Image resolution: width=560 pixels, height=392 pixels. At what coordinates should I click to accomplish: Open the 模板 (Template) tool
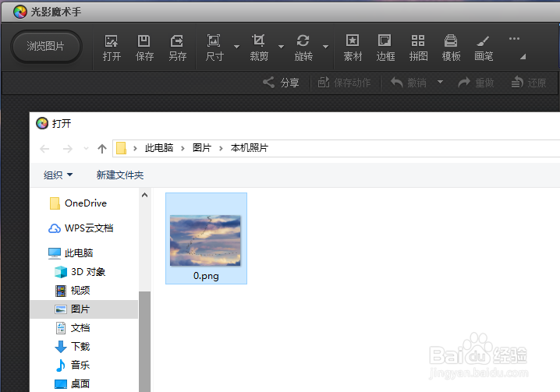pyautogui.click(x=451, y=47)
